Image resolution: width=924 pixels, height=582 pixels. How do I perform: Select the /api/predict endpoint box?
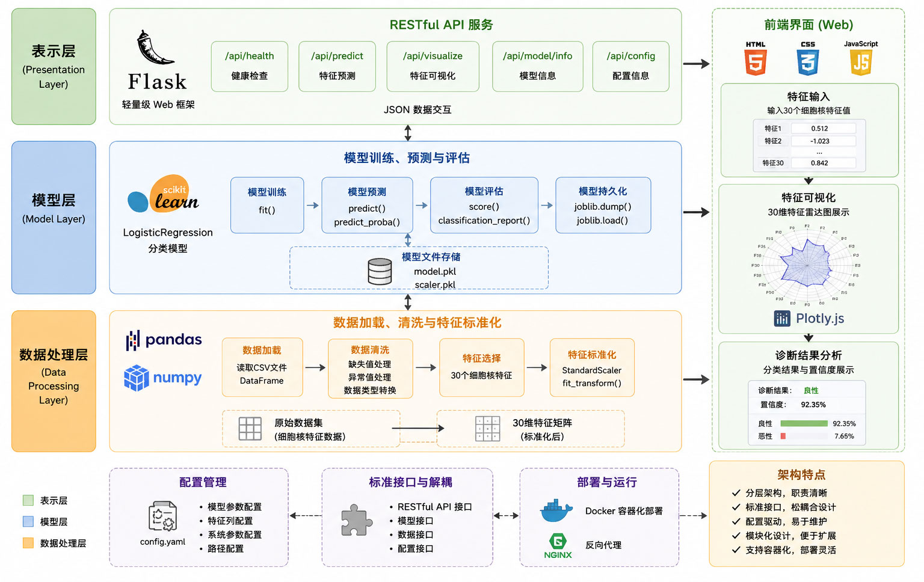pos(337,66)
